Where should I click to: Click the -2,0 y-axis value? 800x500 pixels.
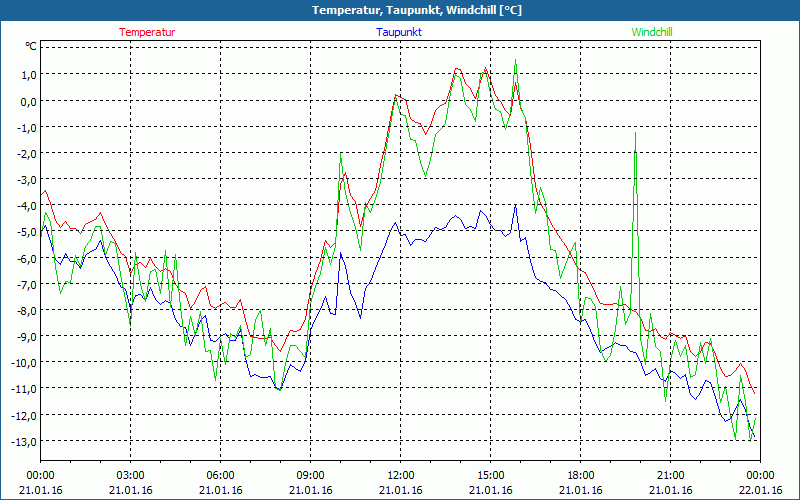pos(28,153)
